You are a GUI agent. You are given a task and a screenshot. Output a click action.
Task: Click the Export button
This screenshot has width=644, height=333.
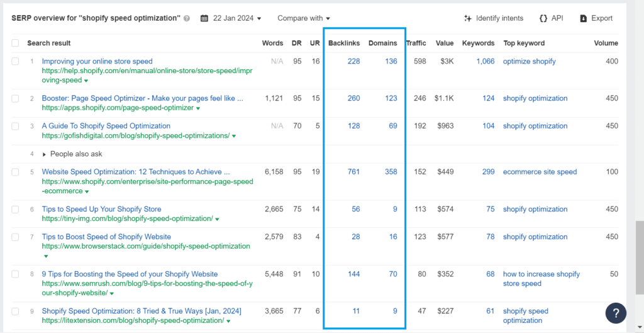(596, 18)
